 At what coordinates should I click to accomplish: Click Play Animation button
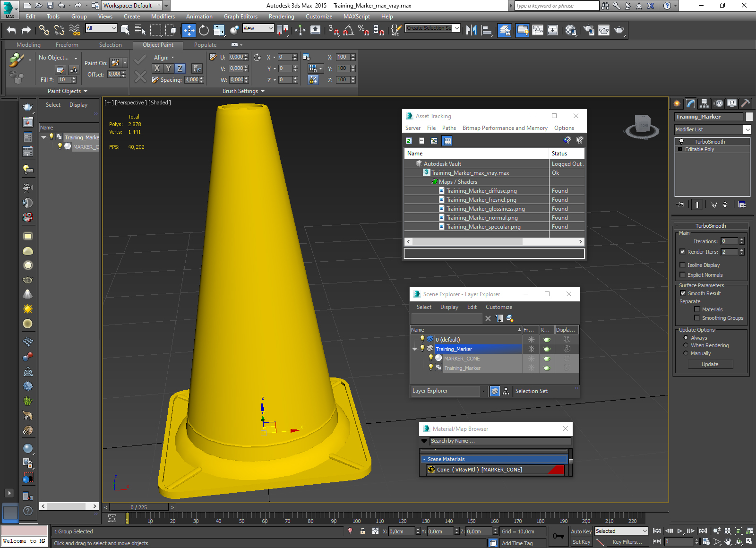click(x=680, y=531)
